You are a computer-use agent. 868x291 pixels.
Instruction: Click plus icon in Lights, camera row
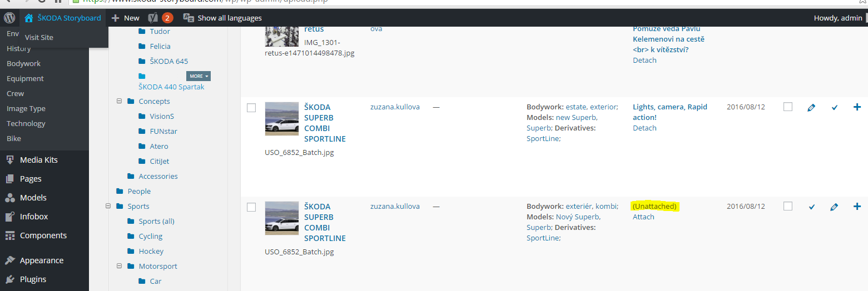857,107
